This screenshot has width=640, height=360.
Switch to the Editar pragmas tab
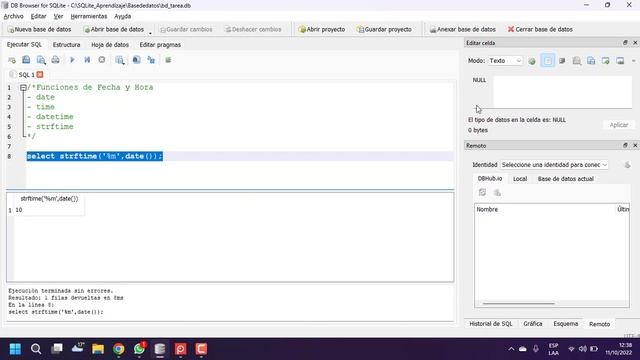pyautogui.click(x=160, y=45)
